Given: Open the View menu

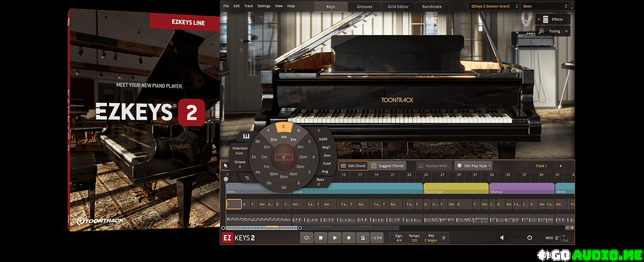Looking at the screenshot, I should click(279, 6).
